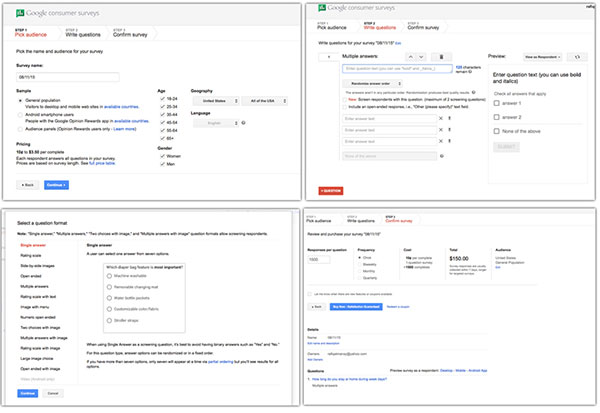Open the Redeem a coupon link
The height and width of the screenshot is (413, 600).
tap(398, 307)
